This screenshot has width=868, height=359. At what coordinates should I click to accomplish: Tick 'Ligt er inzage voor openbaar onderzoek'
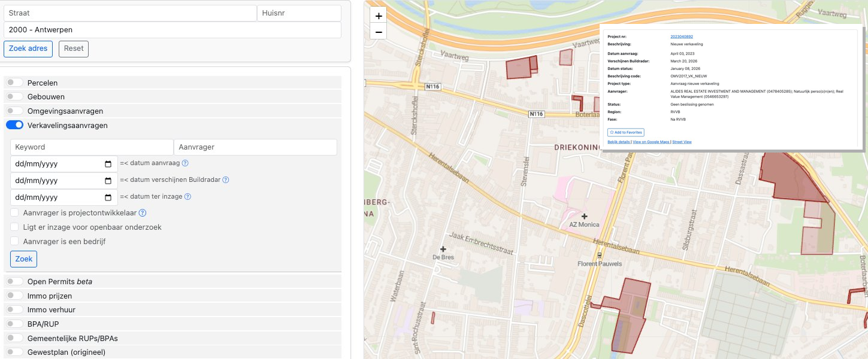(15, 227)
